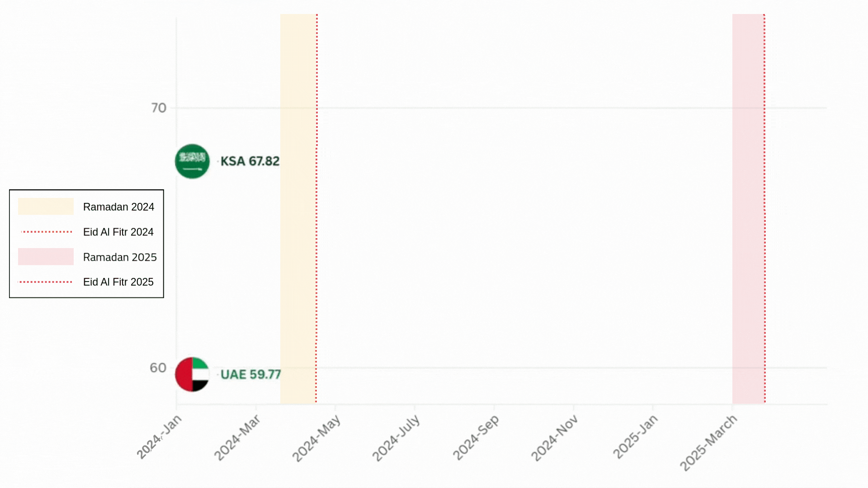
Task: Click the UAE flag icon
Action: click(192, 375)
